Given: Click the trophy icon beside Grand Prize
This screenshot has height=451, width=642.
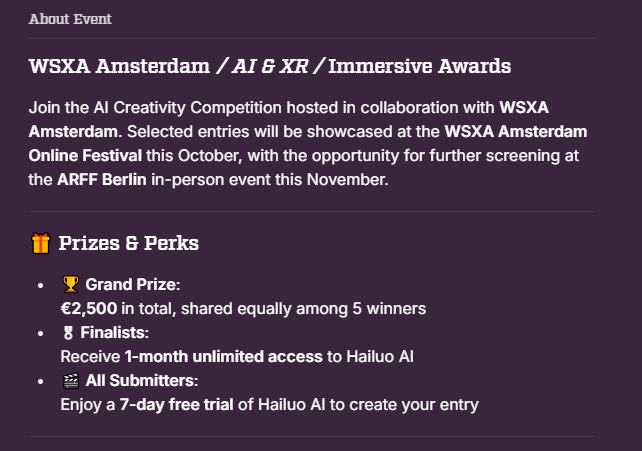Looking at the screenshot, I should click(70, 284).
